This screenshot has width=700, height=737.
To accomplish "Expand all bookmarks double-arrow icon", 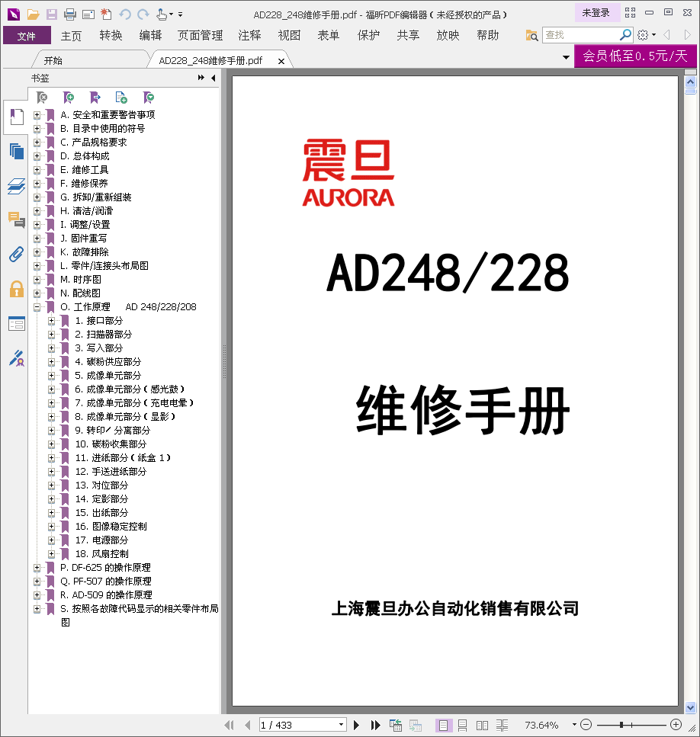I will (x=201, y=78).
